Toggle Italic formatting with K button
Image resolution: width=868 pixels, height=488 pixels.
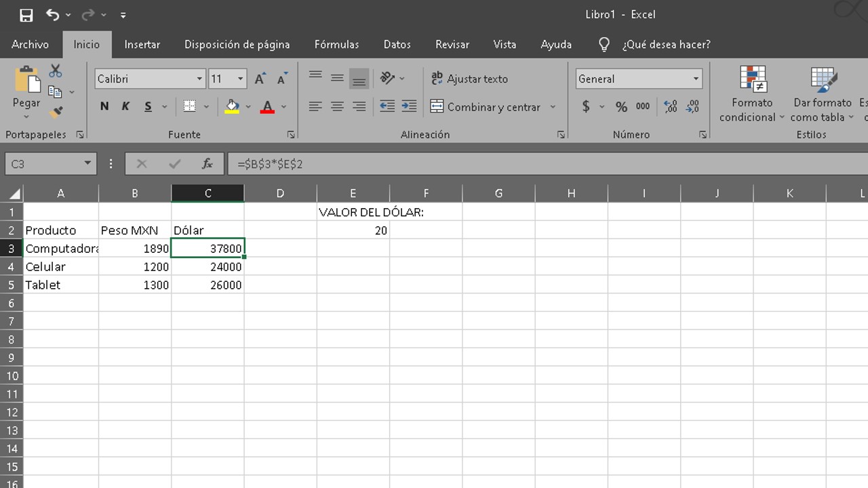(125, 106)
